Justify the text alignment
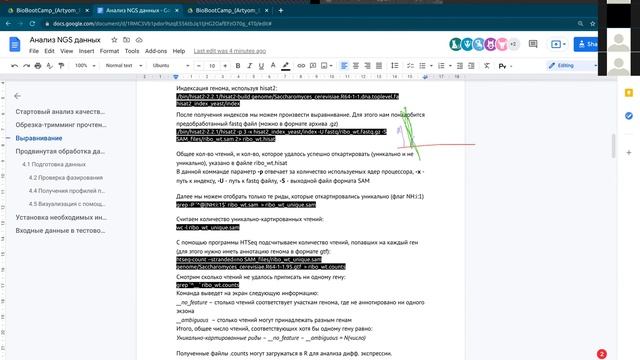The height and width of the screenshot is (360, 640). (379, 66)
